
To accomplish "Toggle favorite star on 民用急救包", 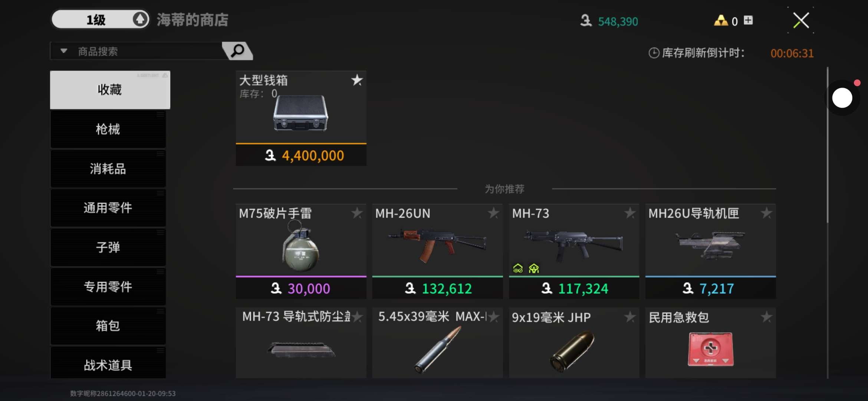I will [x=766, y=317].
